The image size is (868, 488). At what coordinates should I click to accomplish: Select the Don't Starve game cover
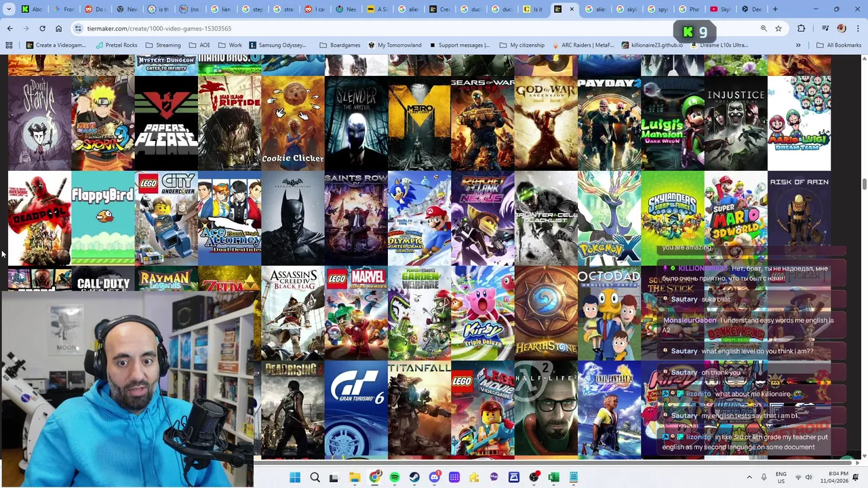click(x=39, y=123)
